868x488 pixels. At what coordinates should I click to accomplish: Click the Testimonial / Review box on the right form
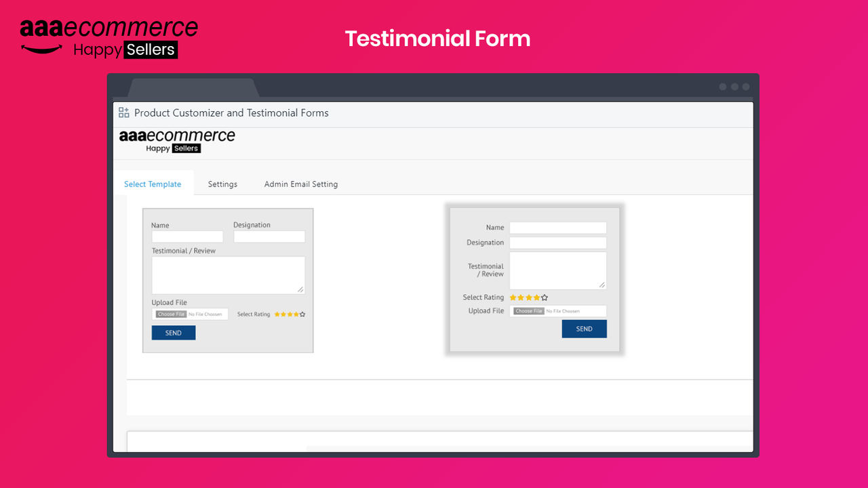557,270
